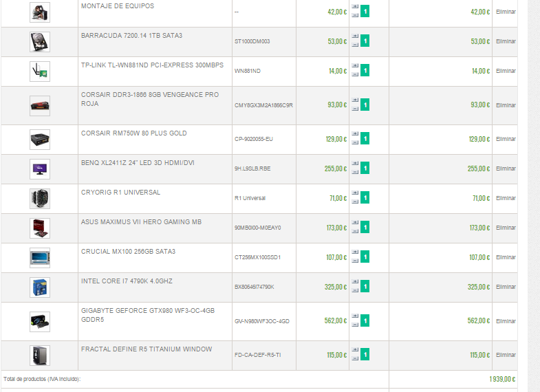Decrease quantity of Asus Maximus VII Hero
The width and height of the screenshot is (540, 392).
[x=355, y=231]
